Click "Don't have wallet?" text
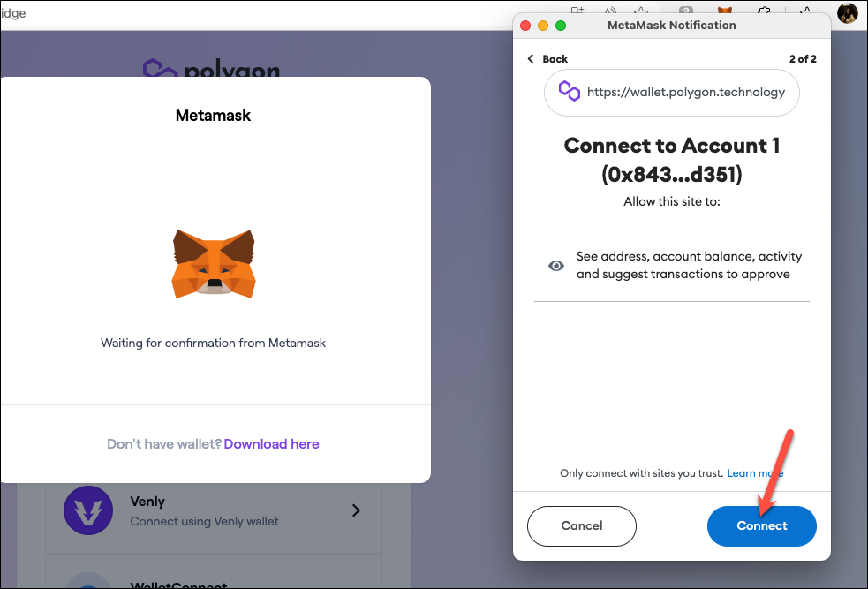The height and width of the screenshot is (589, 868). [x=164, y=444]
